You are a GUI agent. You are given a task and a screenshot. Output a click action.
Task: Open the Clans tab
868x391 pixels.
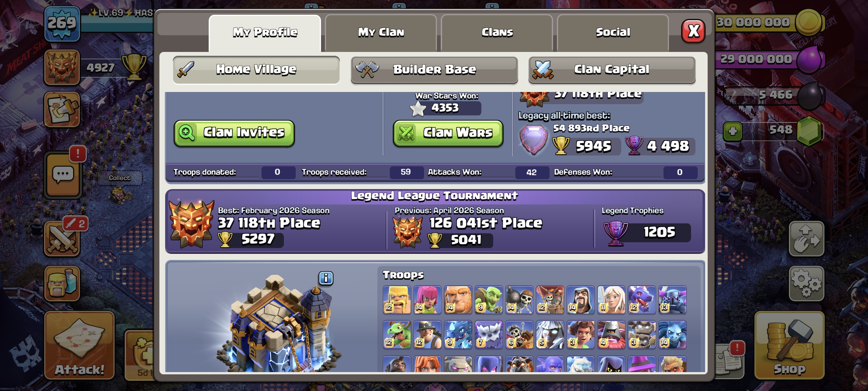click(x=497, y=33)
